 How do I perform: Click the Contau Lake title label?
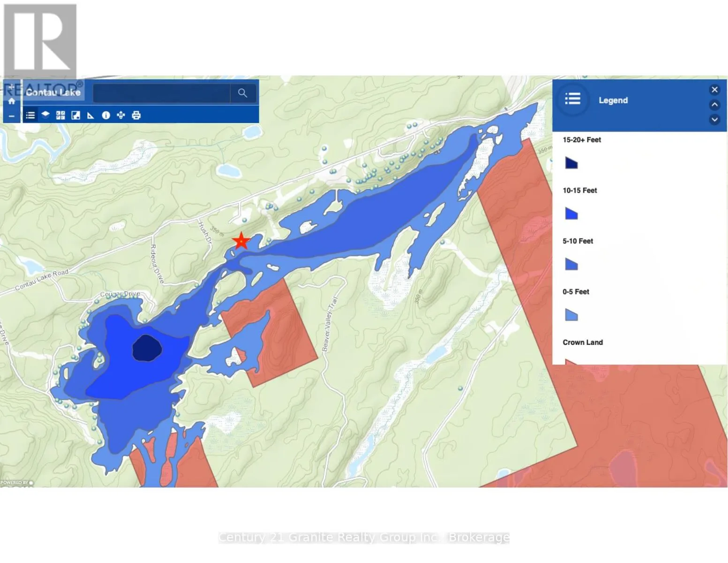pyautogui.click(x=53, y=92)
